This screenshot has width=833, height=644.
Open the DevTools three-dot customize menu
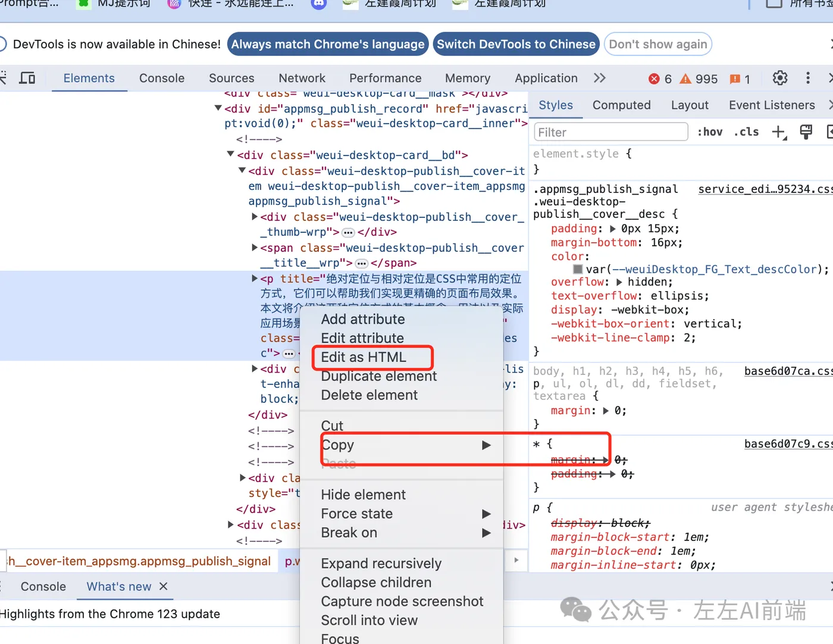pos(807,78)
